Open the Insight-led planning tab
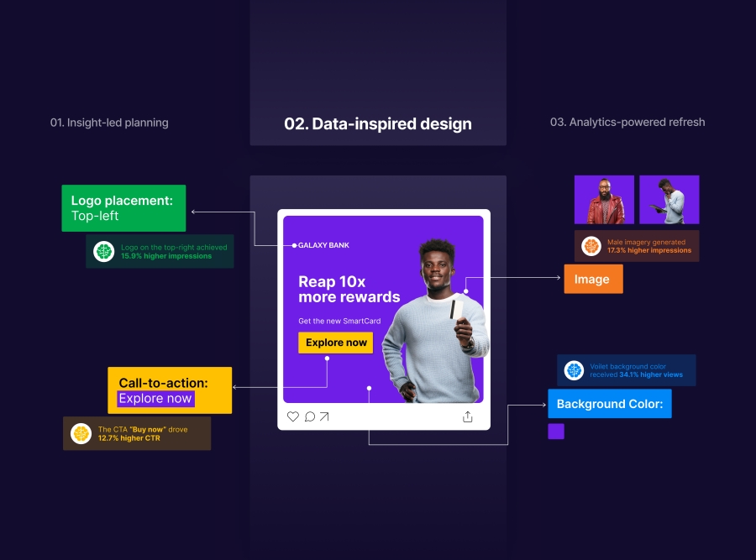Viewport: 756px width, 560px height. click(x=109, y=123)
